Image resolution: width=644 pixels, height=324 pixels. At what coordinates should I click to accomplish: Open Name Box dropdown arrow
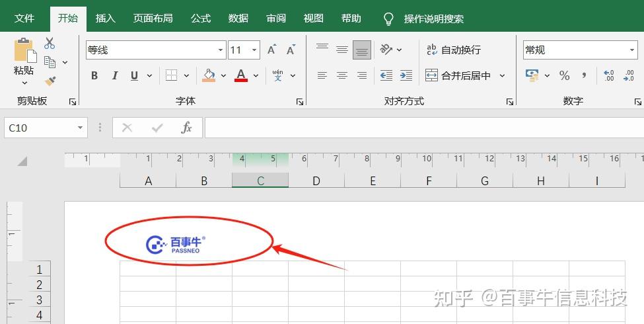pos(80,128)
